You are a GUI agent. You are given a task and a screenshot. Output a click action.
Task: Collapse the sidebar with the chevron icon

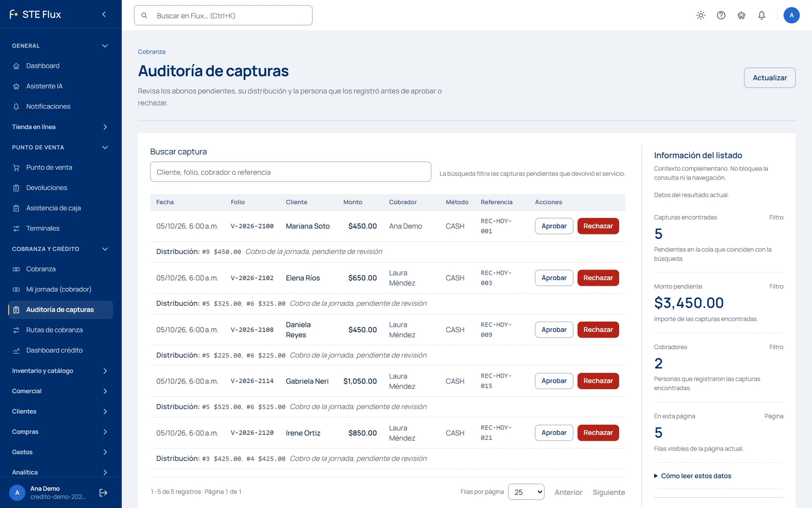coord(104,14)
